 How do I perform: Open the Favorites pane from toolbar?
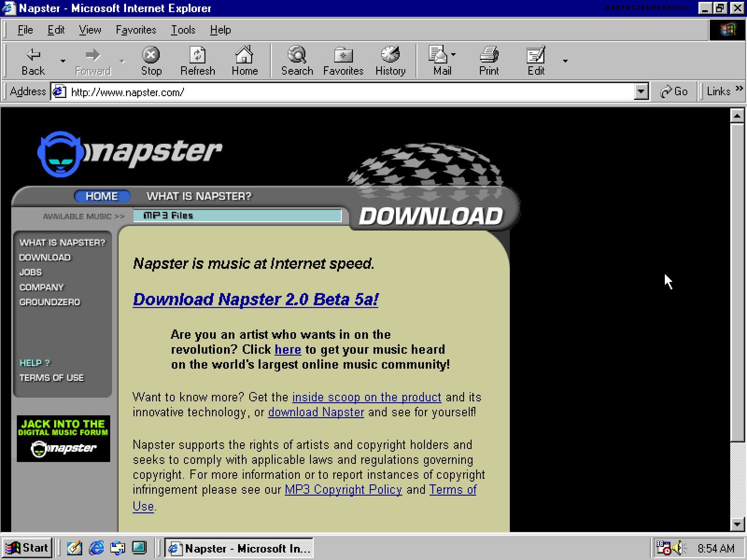click(x=343, y=61)
